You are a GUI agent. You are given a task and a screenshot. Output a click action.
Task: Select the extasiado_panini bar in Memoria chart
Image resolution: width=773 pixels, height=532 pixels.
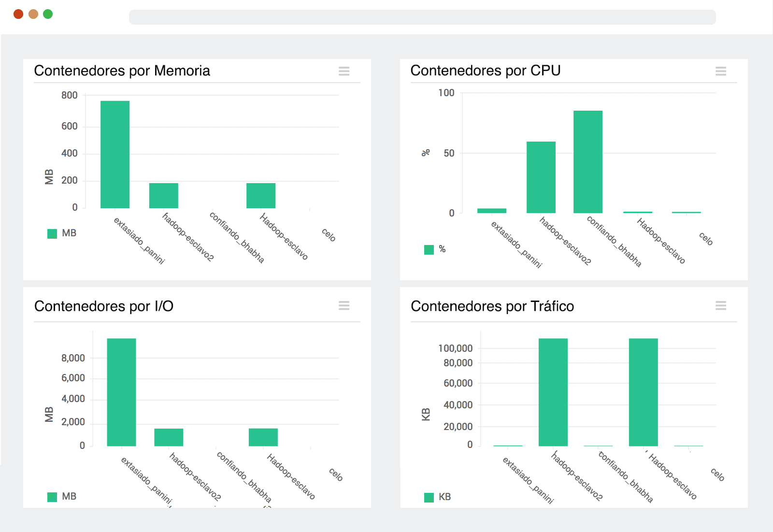coord(115,155)
